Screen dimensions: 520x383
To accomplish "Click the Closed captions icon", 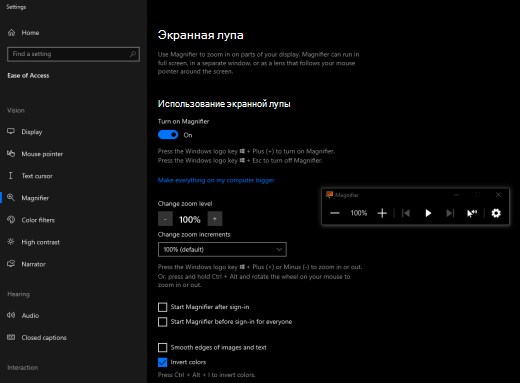I will 11,337.
